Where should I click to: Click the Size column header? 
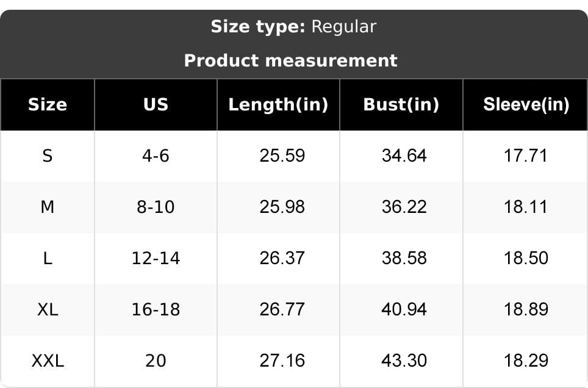[48, 104]
